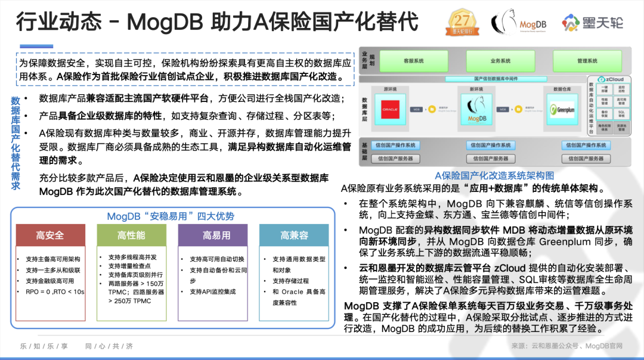The height and width of the screenshot is (360, 644).
Task: Click footer slogan 同/心/共/济
Action: pos(109,346)
